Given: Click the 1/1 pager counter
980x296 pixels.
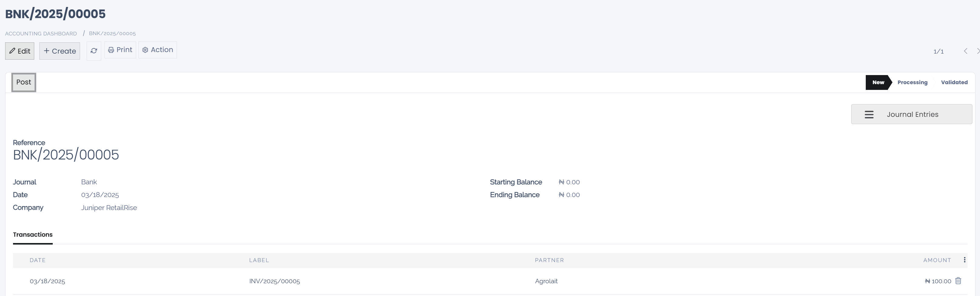Looking at the screenshot, I should [938, 51].
